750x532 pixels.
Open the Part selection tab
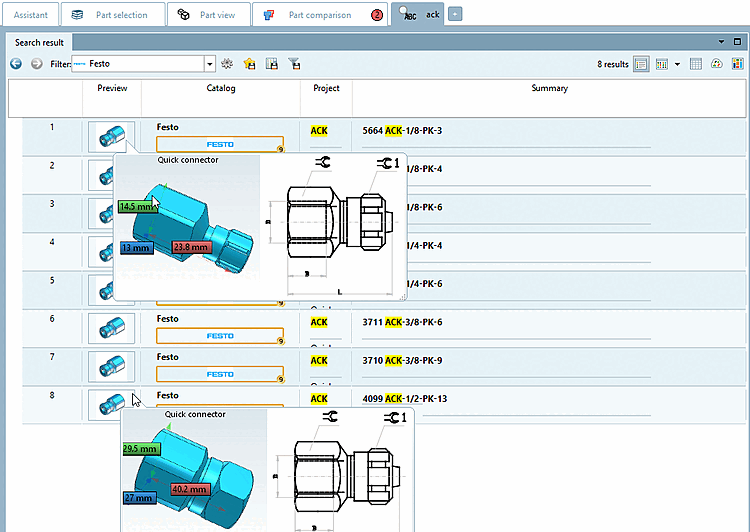point(113,15)
